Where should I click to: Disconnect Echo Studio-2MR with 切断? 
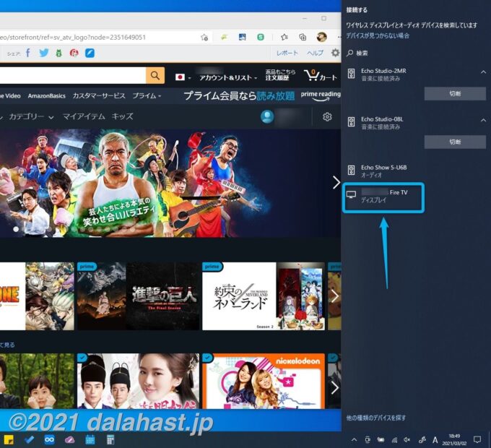pos(455,93)
